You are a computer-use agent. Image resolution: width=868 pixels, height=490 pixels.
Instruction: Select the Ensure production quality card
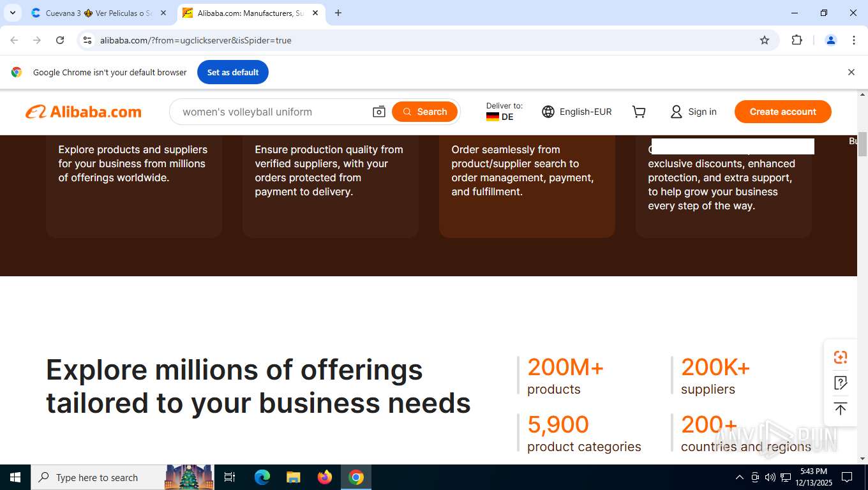(331, 186)
